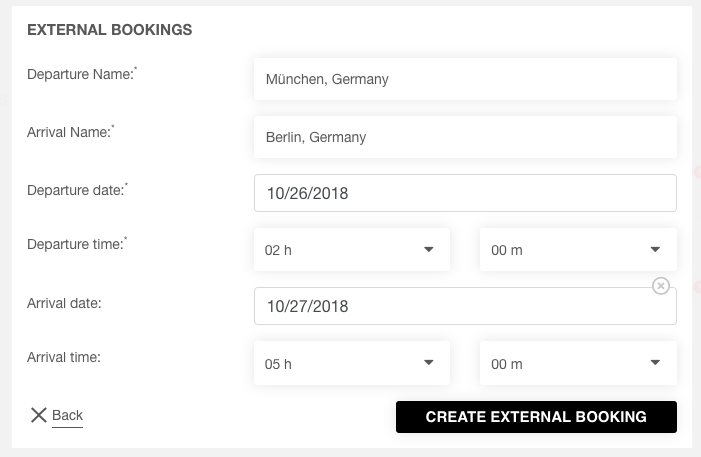
Task: Click the Back link
Action: pos(68,415)
